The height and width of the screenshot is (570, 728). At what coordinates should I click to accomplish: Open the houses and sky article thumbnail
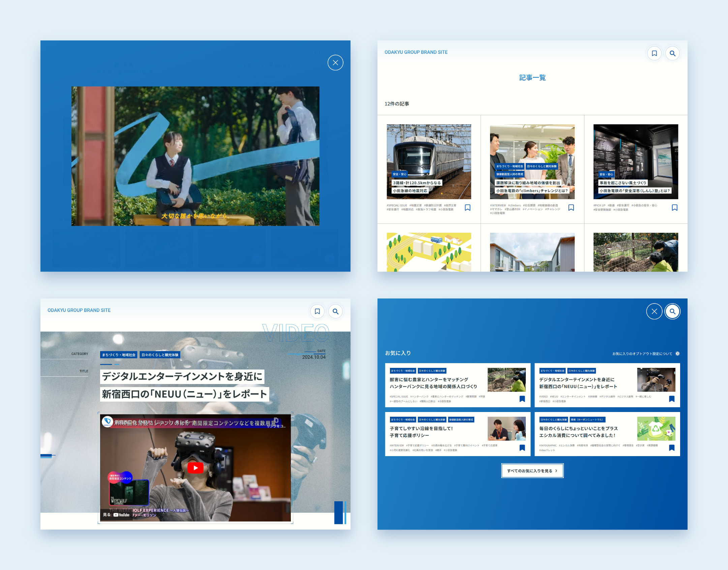click(532, 252)
